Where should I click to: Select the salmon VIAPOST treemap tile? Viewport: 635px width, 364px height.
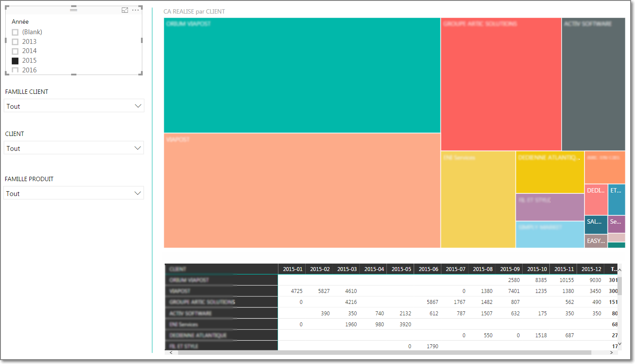(x=302, y=190)
